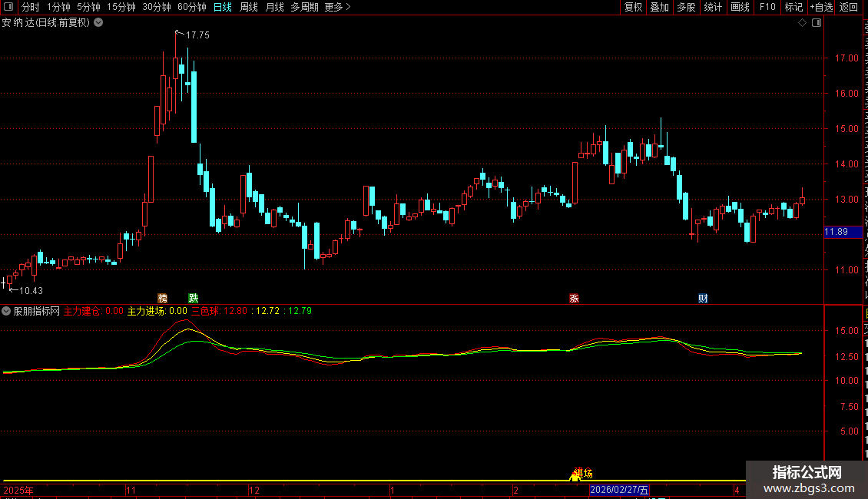Add stock via +自选 button
This screenshot has height=499, width=868.
coord(821,7)
